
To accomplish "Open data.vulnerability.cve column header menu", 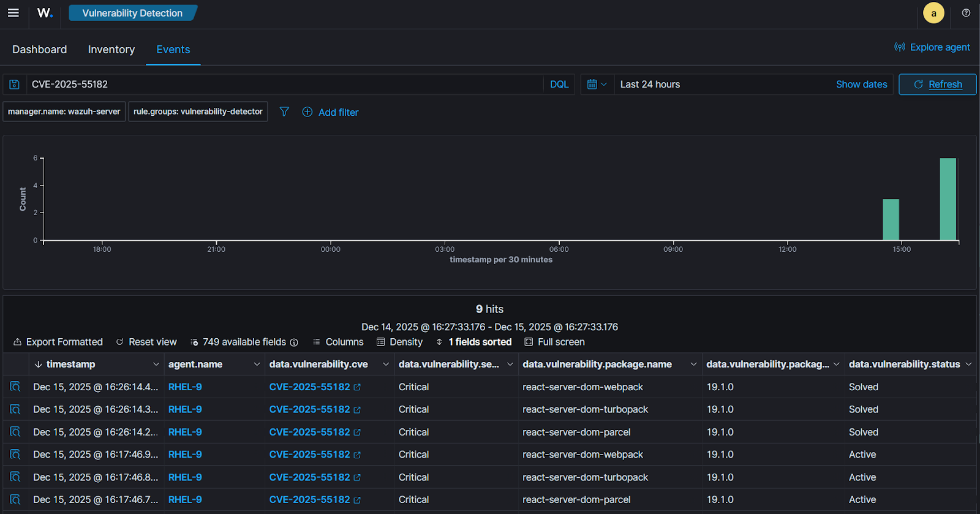I will [x=386, y=364].
